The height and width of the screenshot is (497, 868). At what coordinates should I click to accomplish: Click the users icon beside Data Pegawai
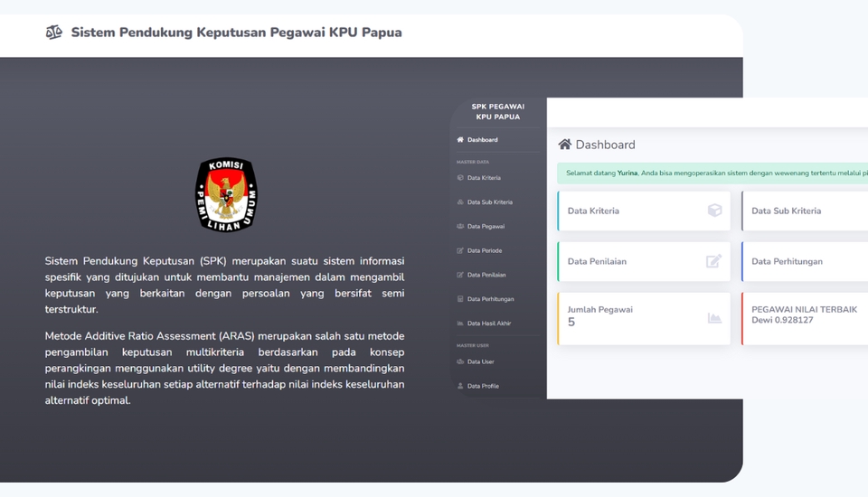click(x=460, y=227)
